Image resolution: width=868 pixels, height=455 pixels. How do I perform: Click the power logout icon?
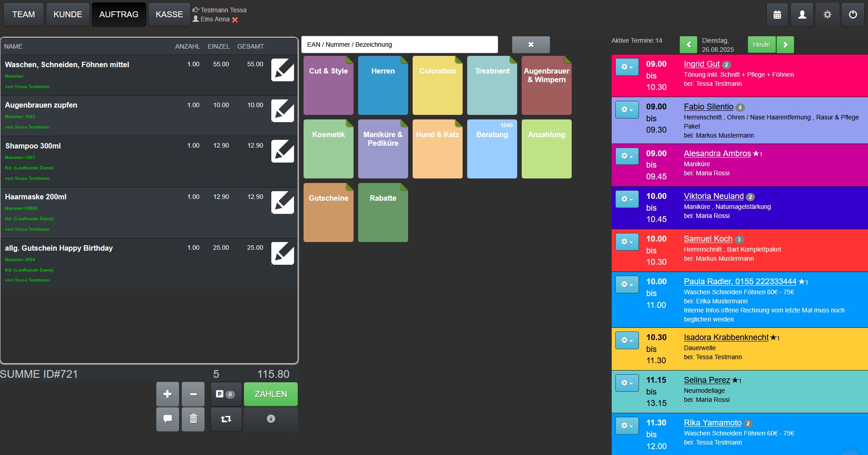click(x=853, y=15)
